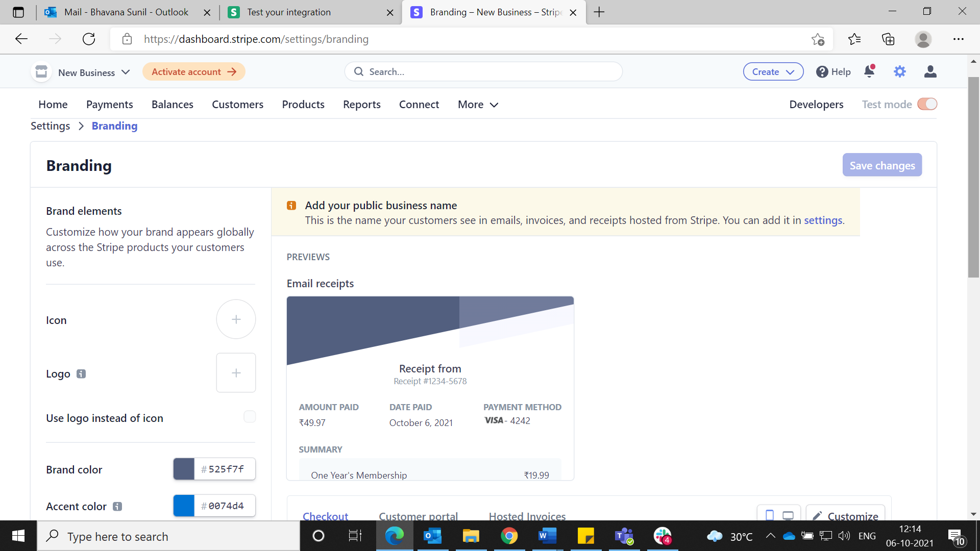Viewport: 980px width, 551px height.
Task: Open the Accent color swatch picker
Action: (184, 506)
